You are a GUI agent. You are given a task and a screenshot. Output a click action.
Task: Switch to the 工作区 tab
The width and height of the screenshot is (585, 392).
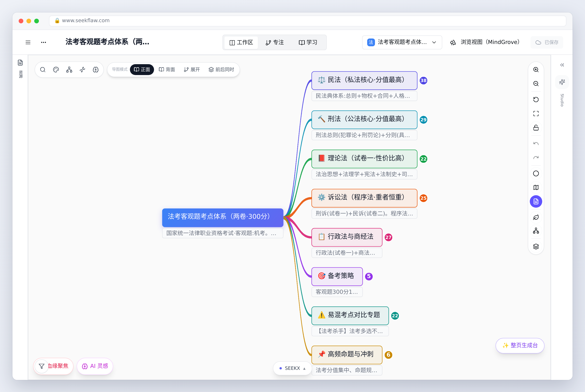(x=241, y=43)
